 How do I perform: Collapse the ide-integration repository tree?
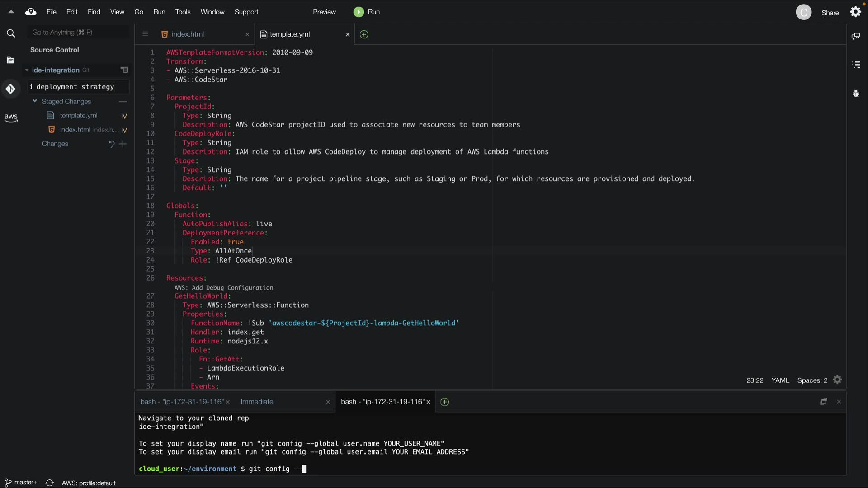(27, 70)
